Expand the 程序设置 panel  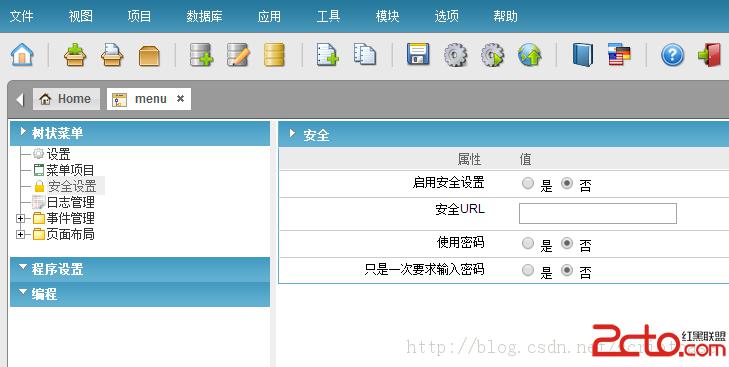tap(140, 269)
